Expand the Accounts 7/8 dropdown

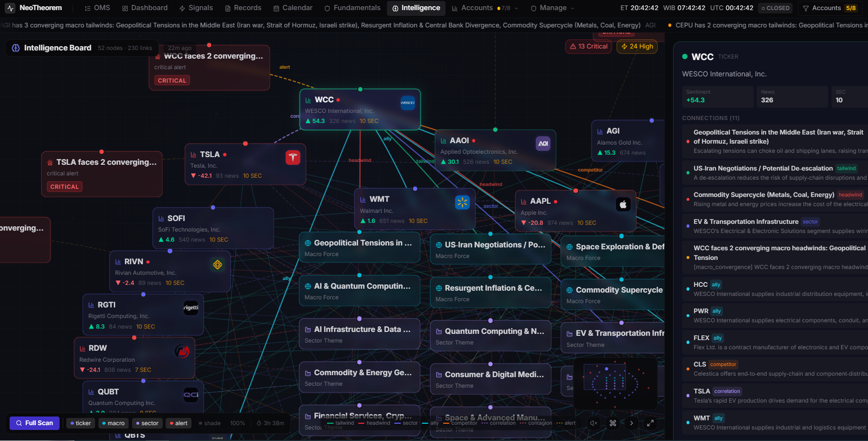pyautogui.click(x=485, y=8)
